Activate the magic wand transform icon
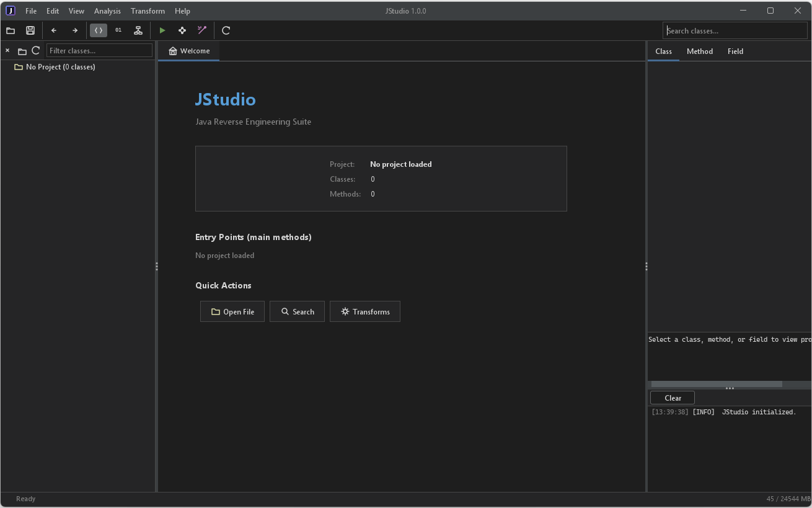The height and width of the screenshot is (508, 812). click(202, 30)
